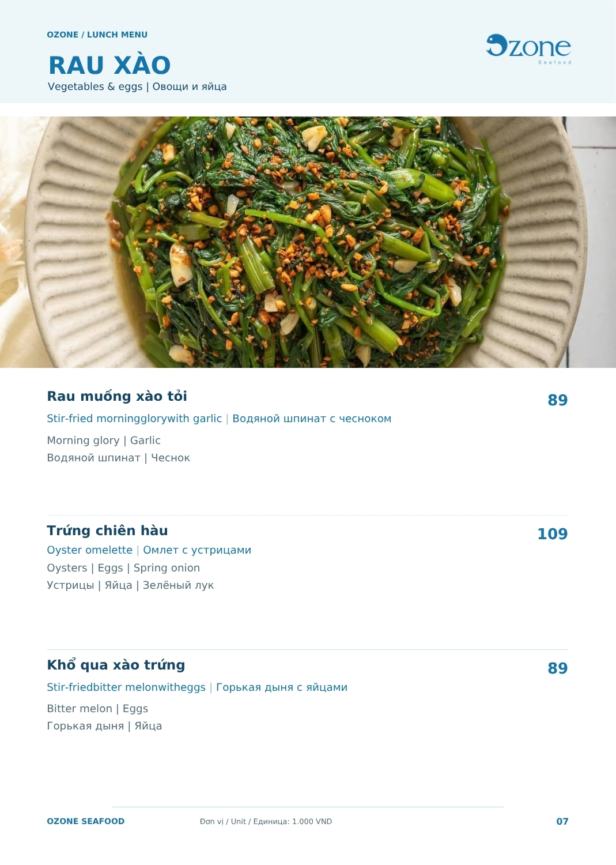Screen dimensions: 616x865
Task: Select the Rau muống xào tỏi dish title
Action: 117,396
